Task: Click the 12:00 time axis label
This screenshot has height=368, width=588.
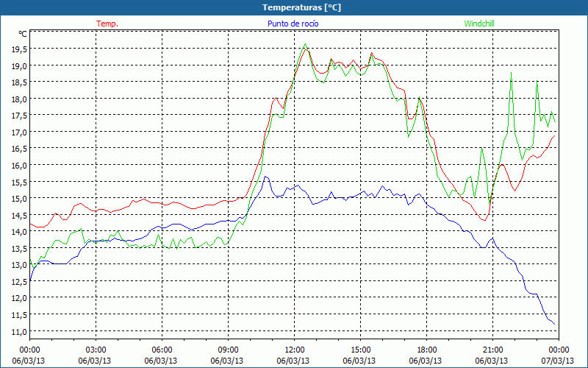Action: point(295,350)
